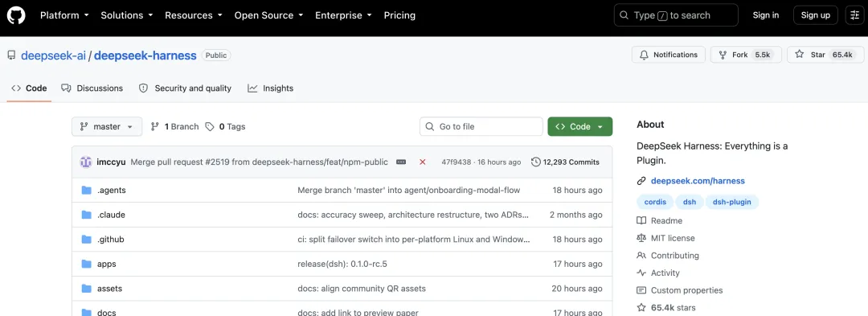The height and width of the screenshot is (316, 868).
Task: Click the fork icon in the Fork button
Action: (x=723, y=55)
